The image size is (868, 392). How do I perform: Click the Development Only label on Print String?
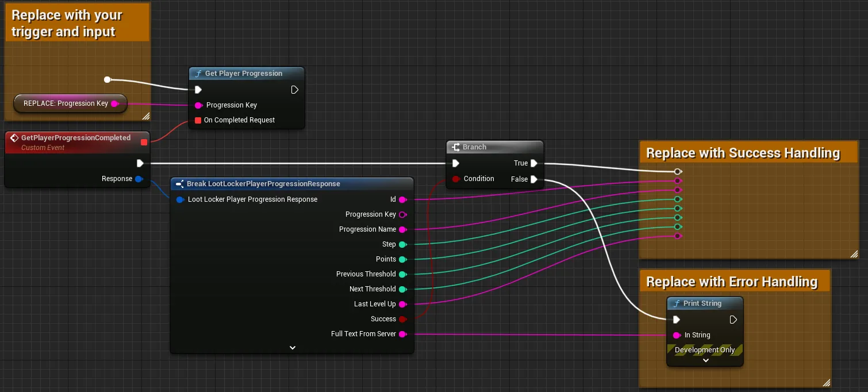click(705, 350)
